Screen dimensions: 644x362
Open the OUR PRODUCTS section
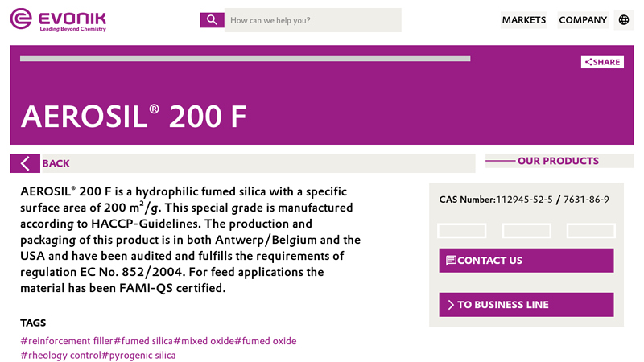[x=558, y=161]
